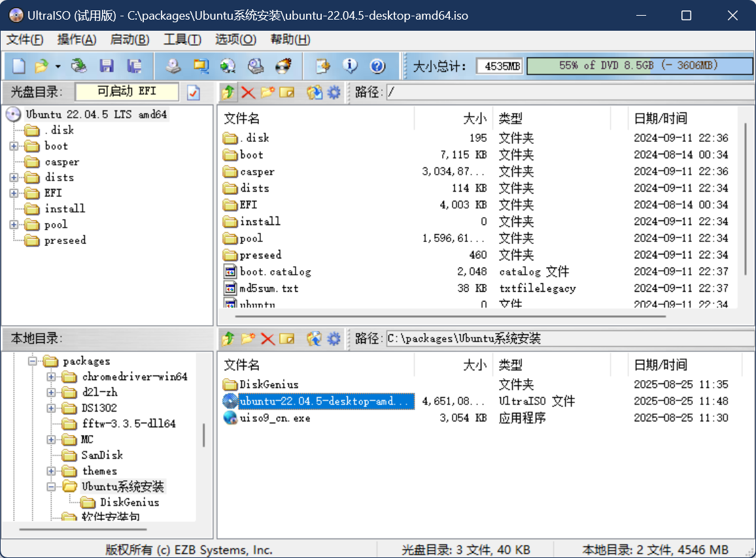Click the local tree vertical scrollbar
The width and height of the screenshot is (756, 558).
(203, 436)
